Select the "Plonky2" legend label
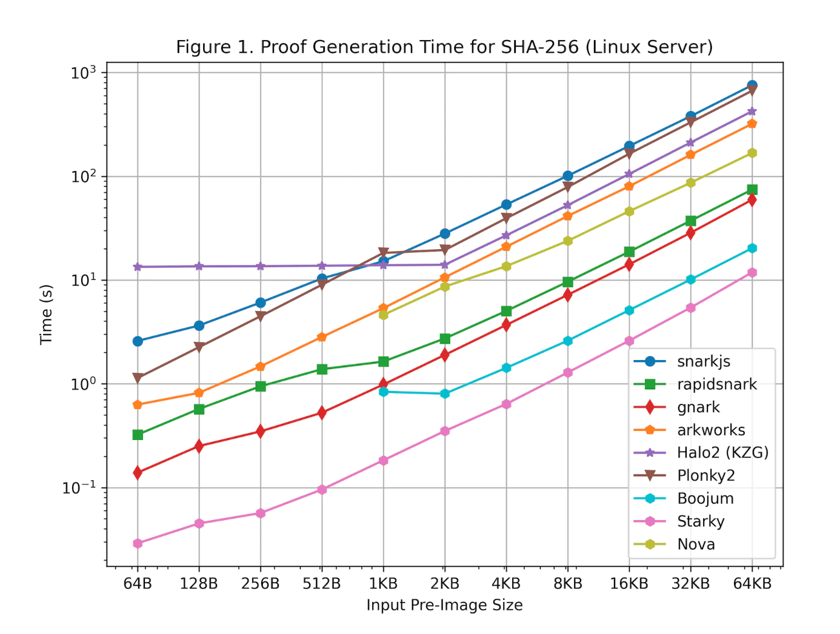The width and height of the screenshot is (840, 634). pos(706,476)
